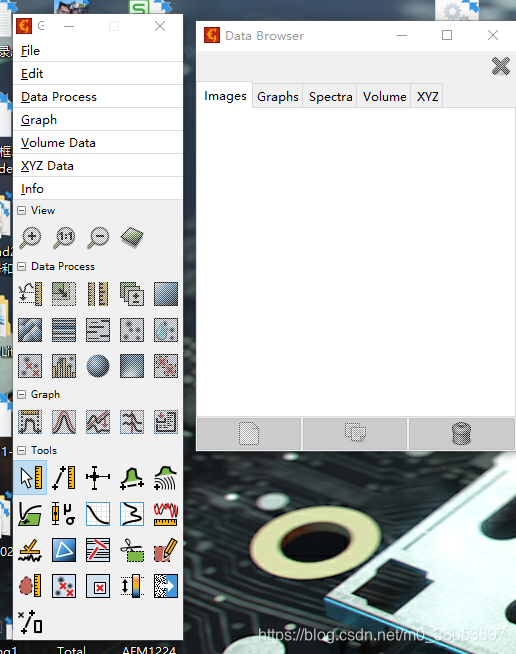Click the graph export table icon at row end
The width and height of the screenshot is (516, 654).
[x=166, y=422]
